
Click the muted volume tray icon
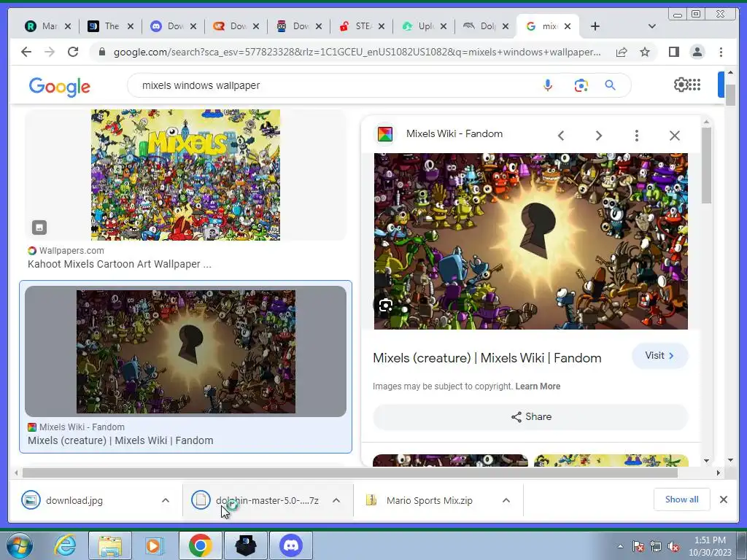click(x=673, y=547)
